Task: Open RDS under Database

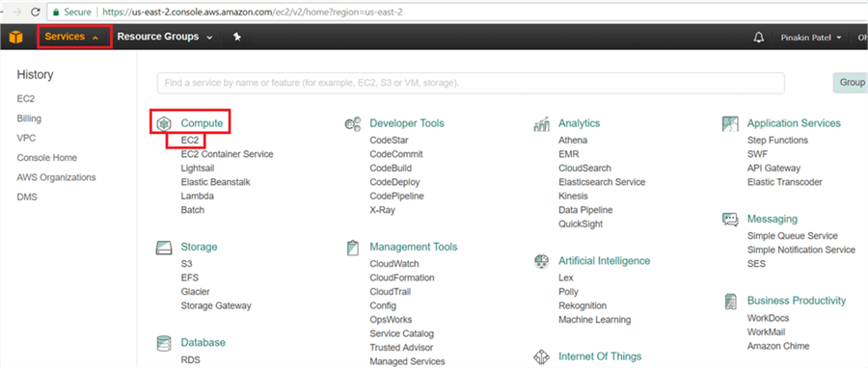Action: click(190, 359)
